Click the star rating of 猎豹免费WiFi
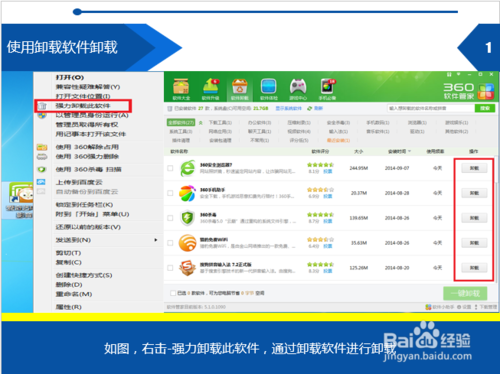This screenshot has width=500, height=374. 320,239
